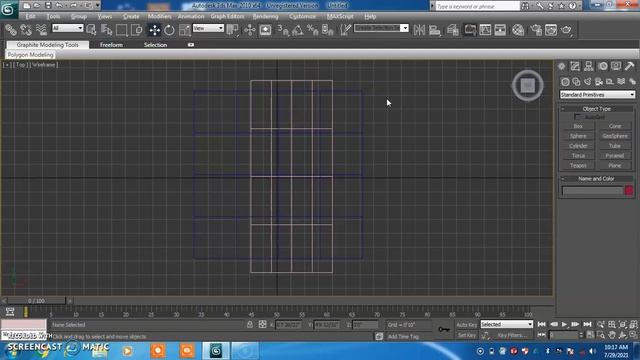Viewport: 640px width, 360px height.
Task: Open the reference coordinate system 'View' dropdown
Action: (208, 28)
